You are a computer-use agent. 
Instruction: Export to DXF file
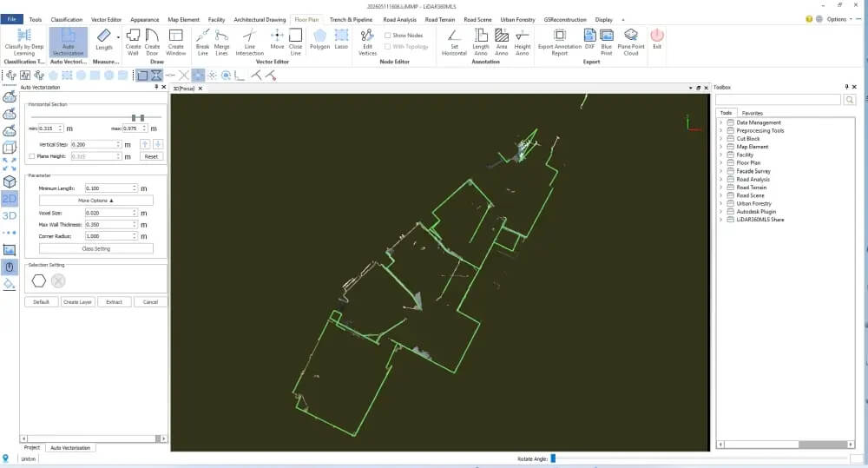tap(589, 39)
